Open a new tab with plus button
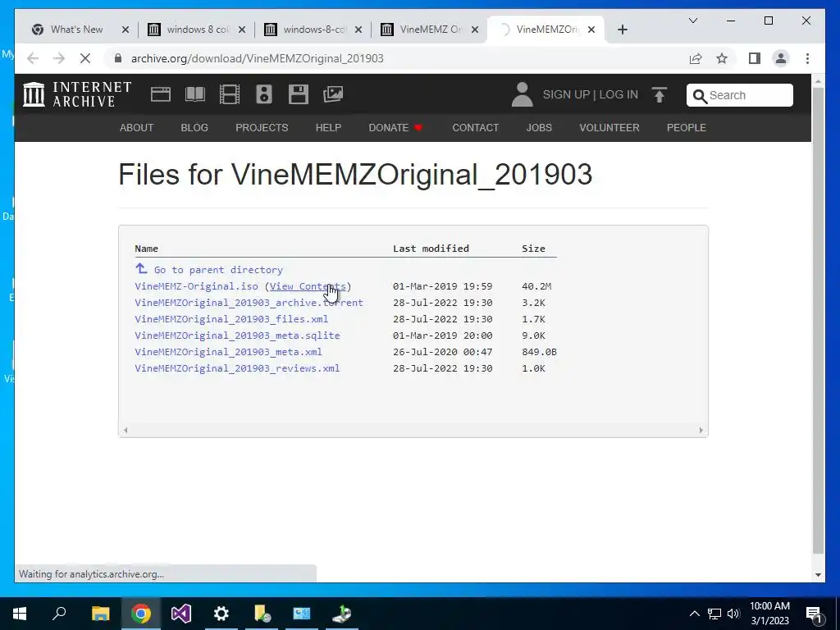Image resolution: width=840 pixels, height=630 pixels. (x=622, y=30)
